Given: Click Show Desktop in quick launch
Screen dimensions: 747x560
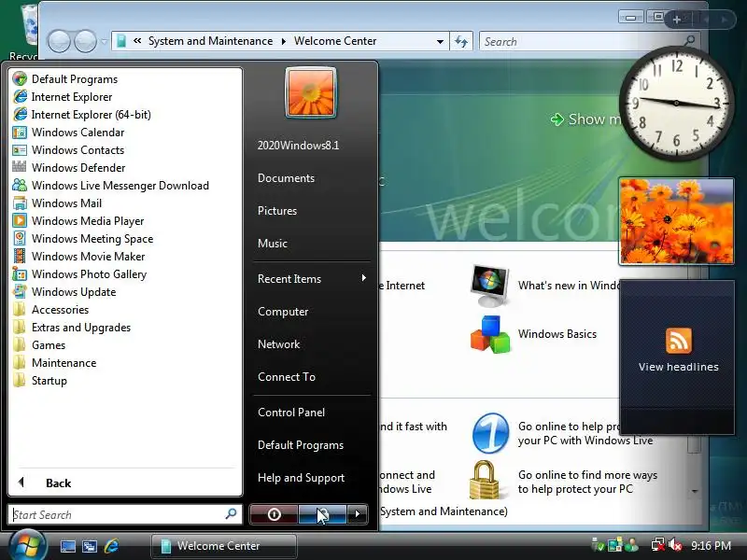Looking at the screenshot, I should click(67, 546).
